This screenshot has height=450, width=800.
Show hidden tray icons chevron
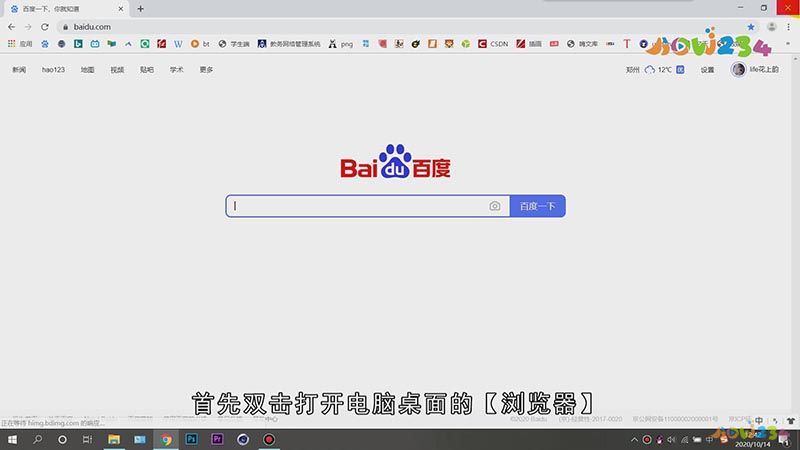pos(634,439)
